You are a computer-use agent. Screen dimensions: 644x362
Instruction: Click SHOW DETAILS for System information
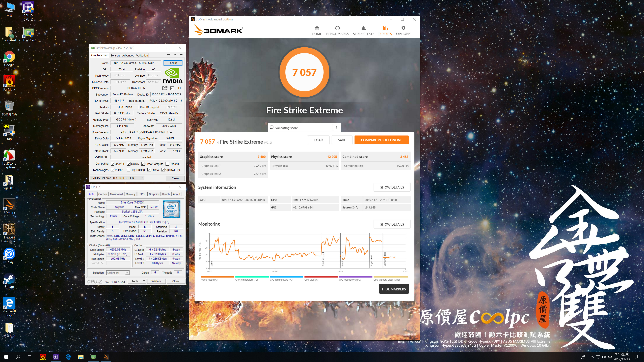point(392,187)
